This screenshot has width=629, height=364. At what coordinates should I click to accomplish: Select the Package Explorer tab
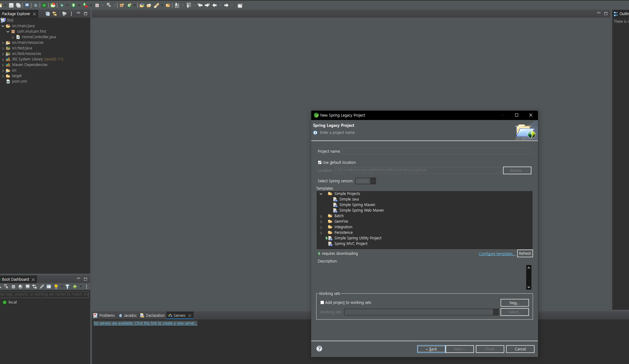point(16,14)
